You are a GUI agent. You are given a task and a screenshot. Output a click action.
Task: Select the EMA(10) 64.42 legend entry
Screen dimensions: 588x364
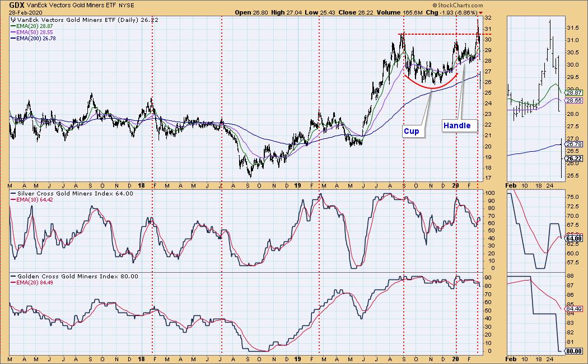(32, 200)
